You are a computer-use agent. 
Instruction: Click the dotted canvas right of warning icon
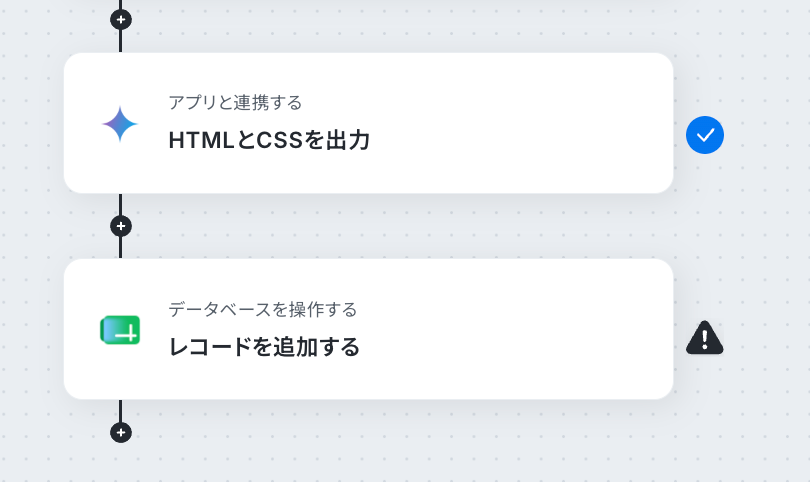click(767, 338)
